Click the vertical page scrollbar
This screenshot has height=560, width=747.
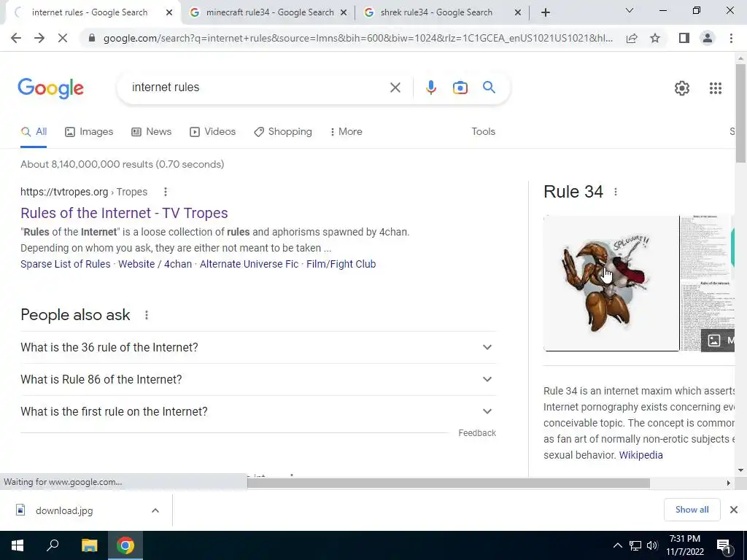(740, 112)
